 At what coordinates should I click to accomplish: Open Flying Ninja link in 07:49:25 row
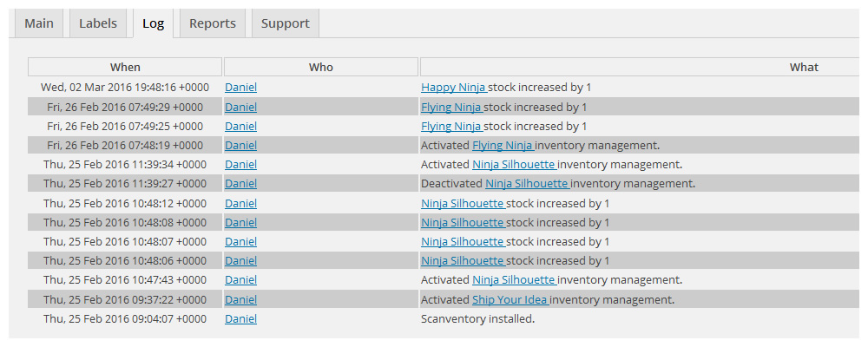[451, 127]
